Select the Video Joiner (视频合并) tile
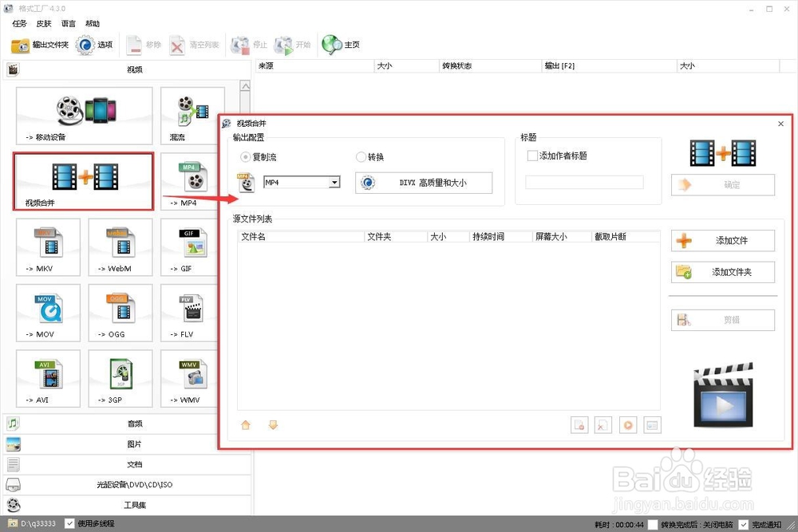The image size is (798, 532). coord(84,182)
